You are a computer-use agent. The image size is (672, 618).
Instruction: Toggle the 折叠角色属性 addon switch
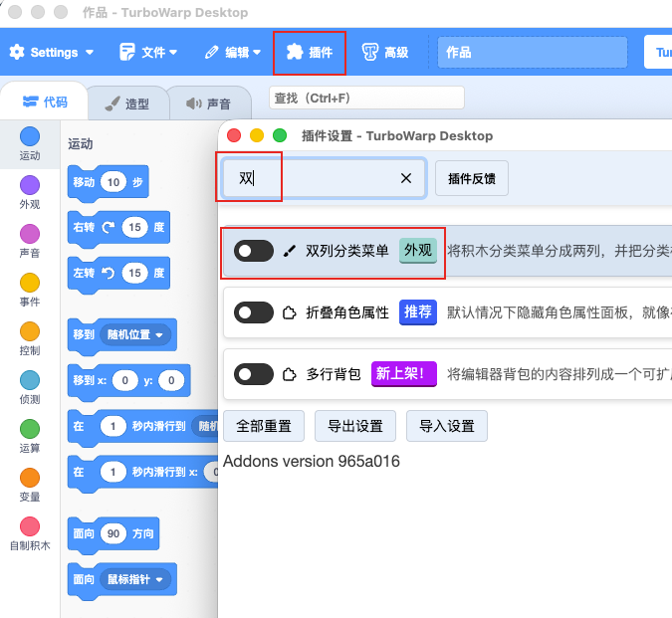point(254,312)
